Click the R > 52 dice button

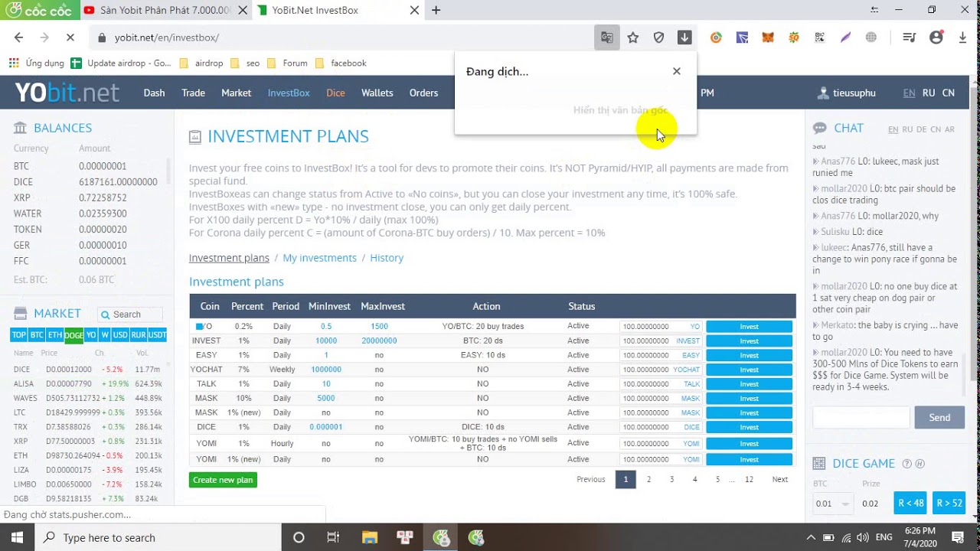949,503
